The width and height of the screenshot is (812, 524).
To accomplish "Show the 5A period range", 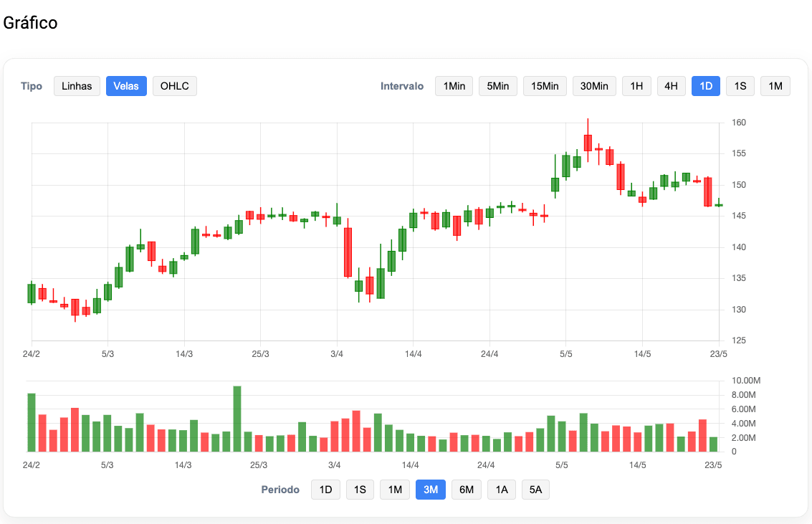I will [535, 490].
